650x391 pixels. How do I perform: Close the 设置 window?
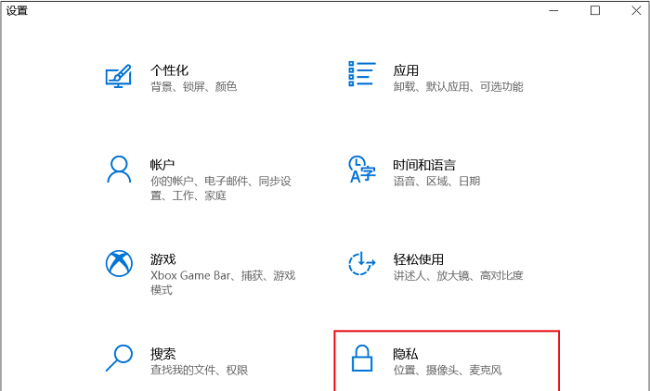click(x=636, y=10)
